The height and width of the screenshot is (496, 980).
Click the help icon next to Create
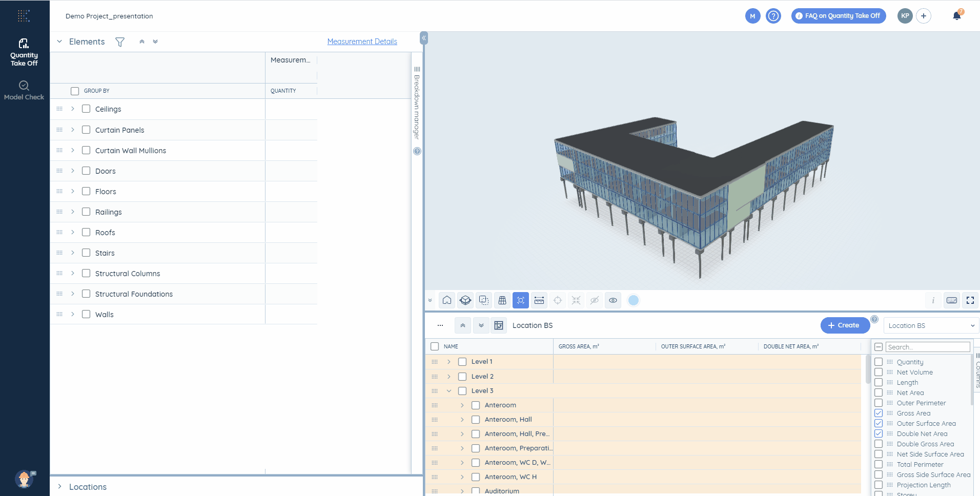[x=874, y=319]
